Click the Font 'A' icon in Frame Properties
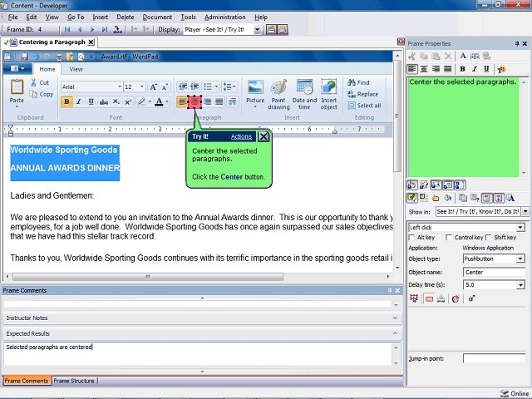This screenshot has height=399, width=532. coord(463,56)
